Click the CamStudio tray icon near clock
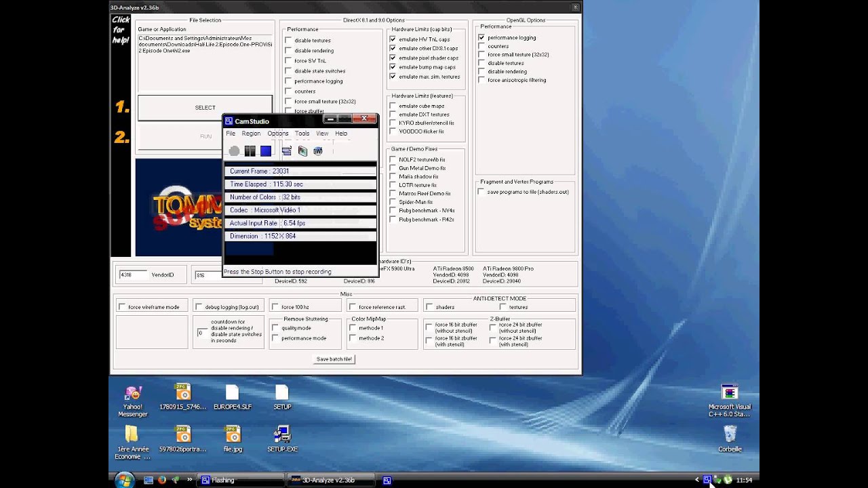 point(707,480)
